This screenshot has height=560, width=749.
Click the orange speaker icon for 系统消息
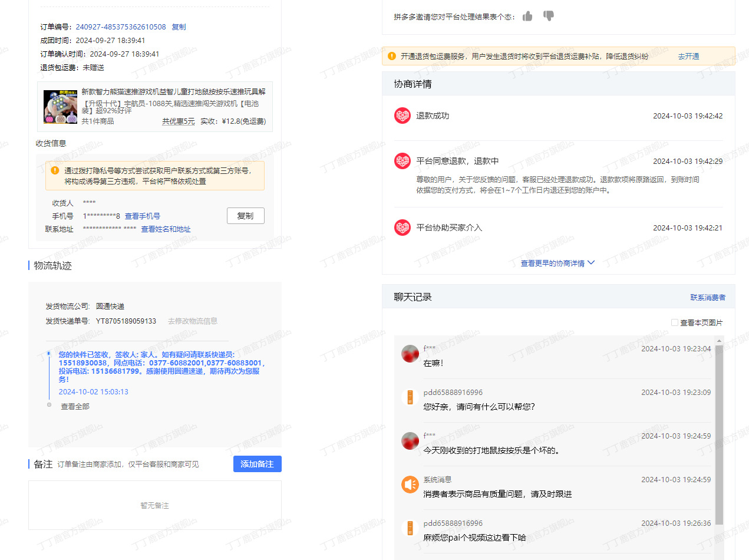[x=410, y=485]
